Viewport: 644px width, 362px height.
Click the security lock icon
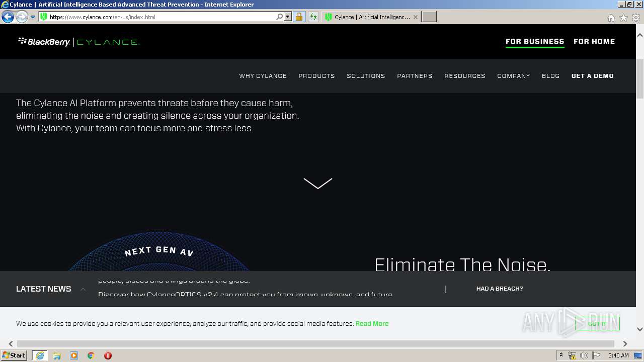(x=299, y=17)
